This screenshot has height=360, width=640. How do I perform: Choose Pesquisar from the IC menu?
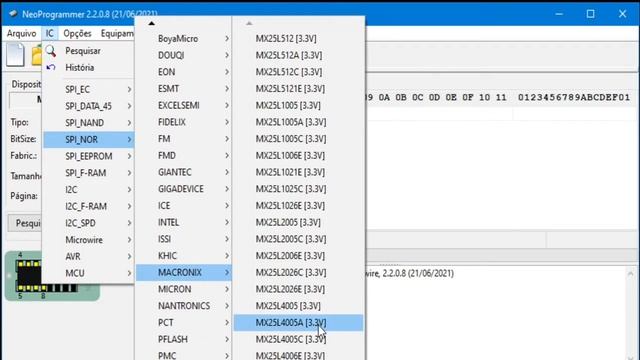89,51
